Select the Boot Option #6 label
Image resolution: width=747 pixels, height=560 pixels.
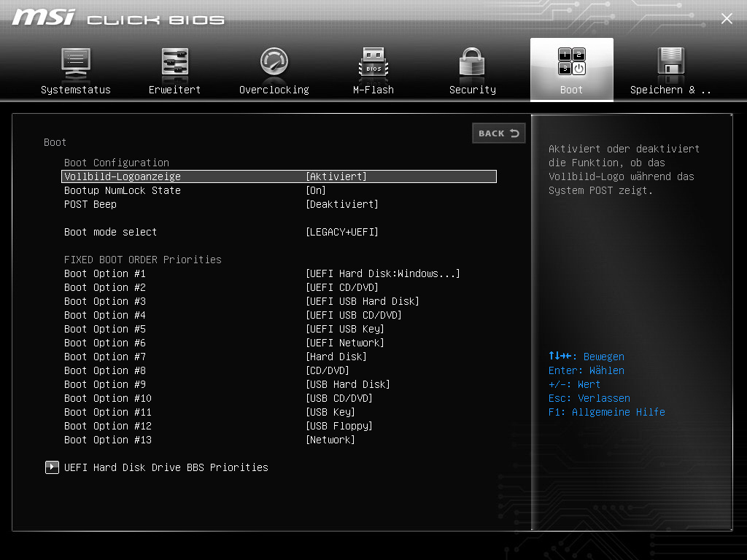point(105,343)
